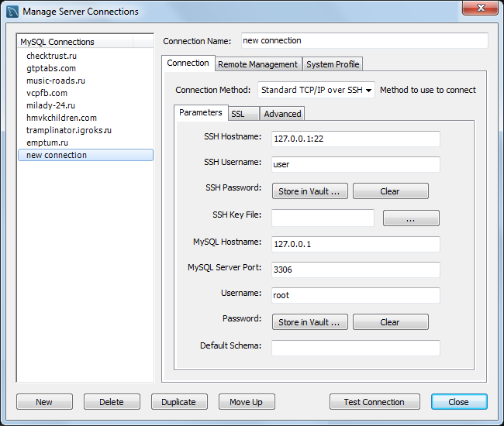Duplicate the selected connection
The image size is (504, 426).
pos(179,402)
